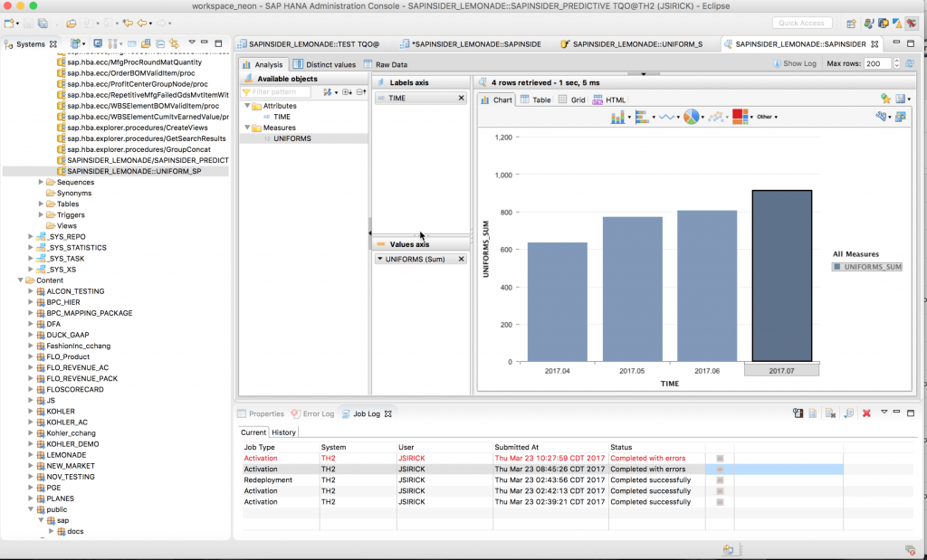The width and height of the screenshot is (927, 560).
Task: Click the export chart as image icon
Action: click(901, 117)
